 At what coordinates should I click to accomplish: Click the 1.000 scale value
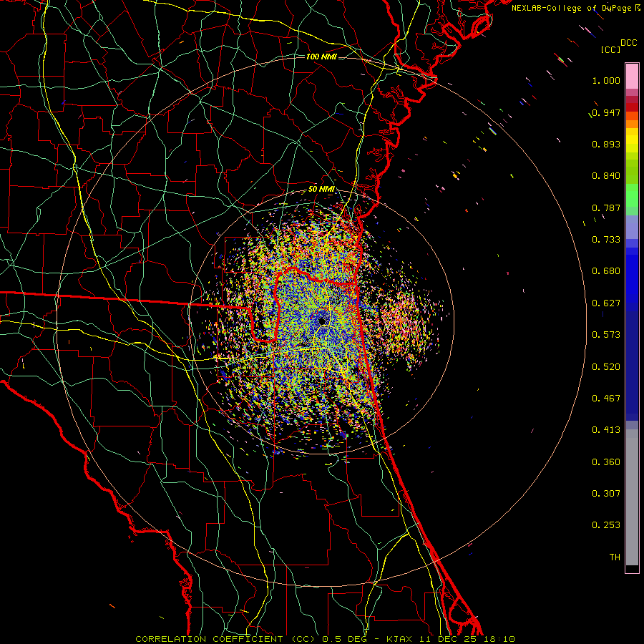pyautogui.click(x=606, y=80)
